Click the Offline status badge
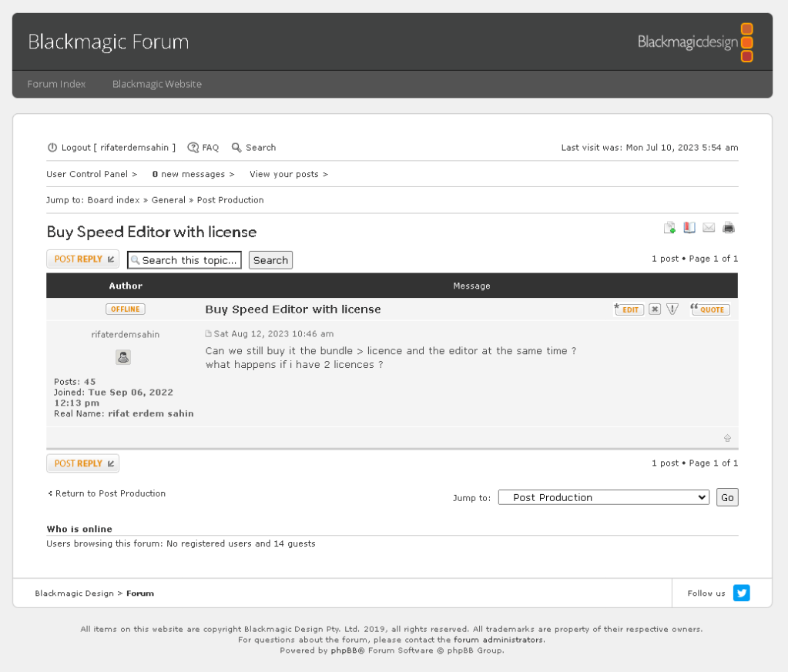Screen dimensions: 788x672 click(x=125, y=309)
